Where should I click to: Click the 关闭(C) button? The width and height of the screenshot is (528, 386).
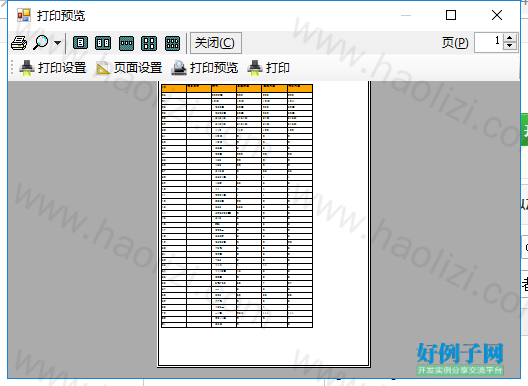[x=216, y=43]
